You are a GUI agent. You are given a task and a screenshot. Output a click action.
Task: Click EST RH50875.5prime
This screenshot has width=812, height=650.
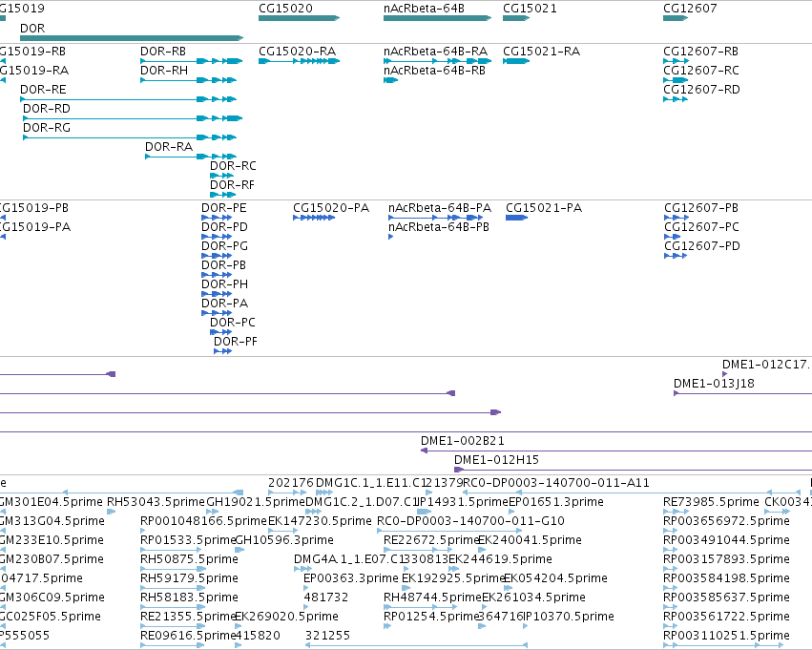(189, 559)
